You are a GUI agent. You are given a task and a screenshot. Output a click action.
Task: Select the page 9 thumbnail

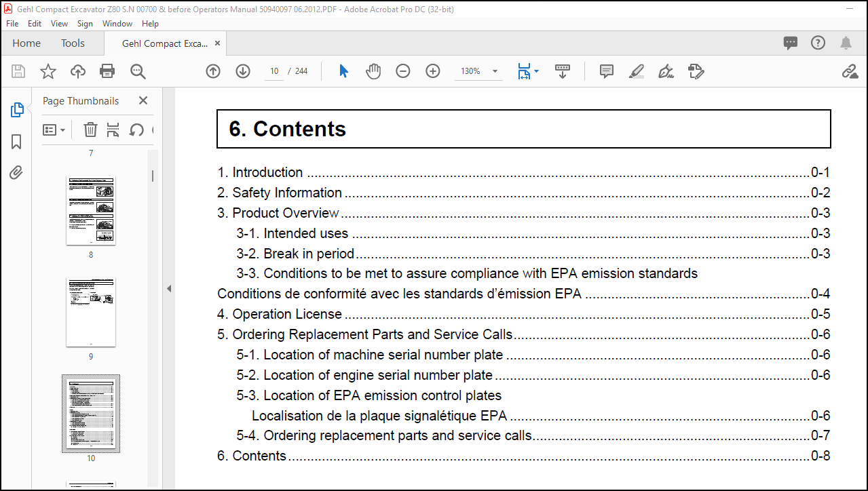point(91,312)
